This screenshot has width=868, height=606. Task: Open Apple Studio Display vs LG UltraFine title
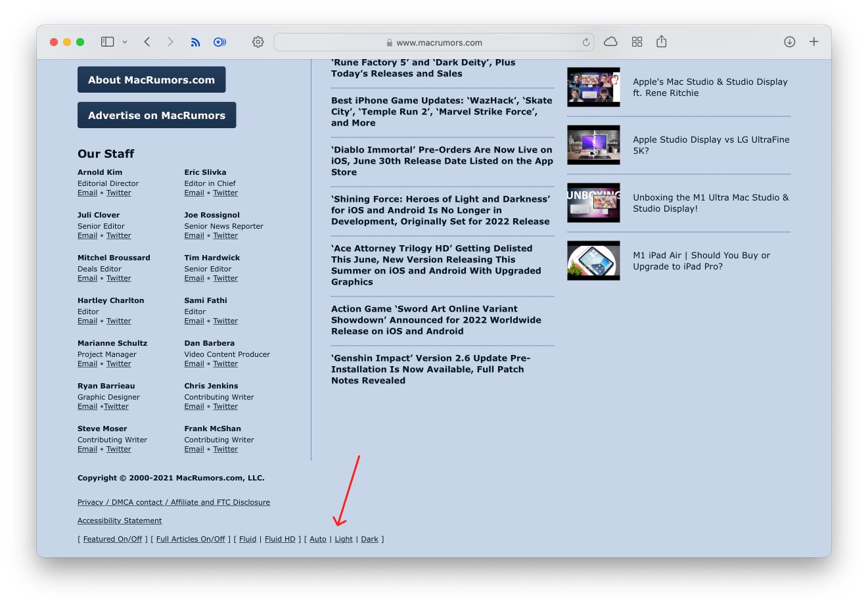tap(712, 145)
